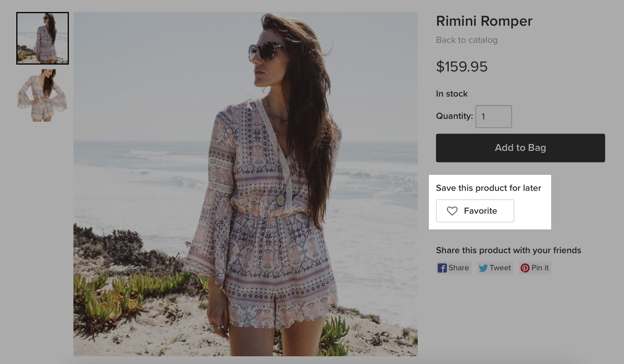624x364 pixels.
Task: Click the Pin it button text
Action: point(540,268)
